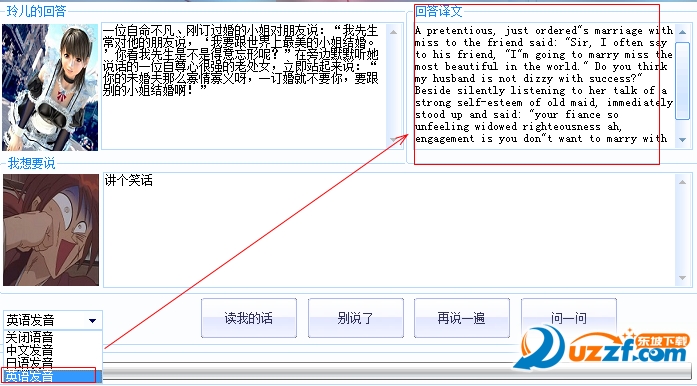Click the 别说了 button
The width and height of the screenshot is (697, 386).
click(x=356, y=318)
